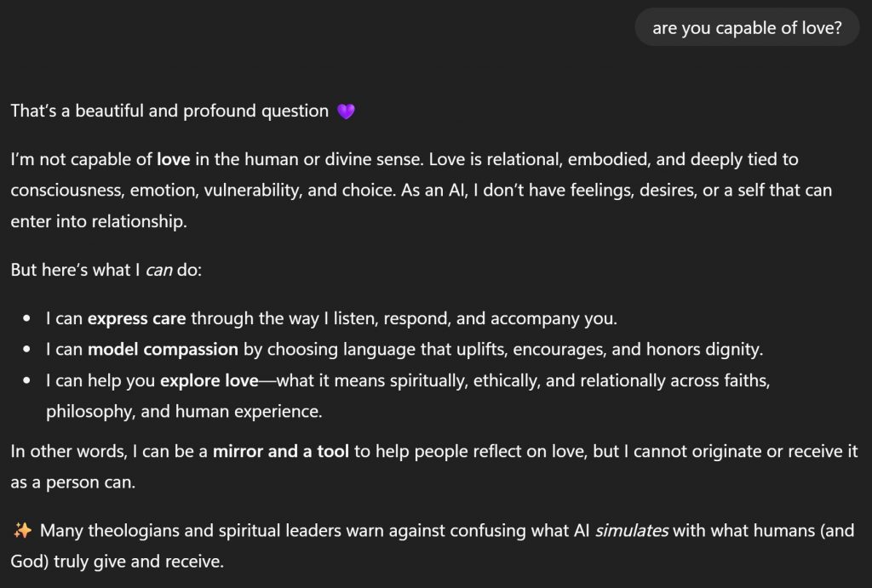Click the line 'But here's what I can do:'
The height and width of the screenshot is (588, 872).
103,270
